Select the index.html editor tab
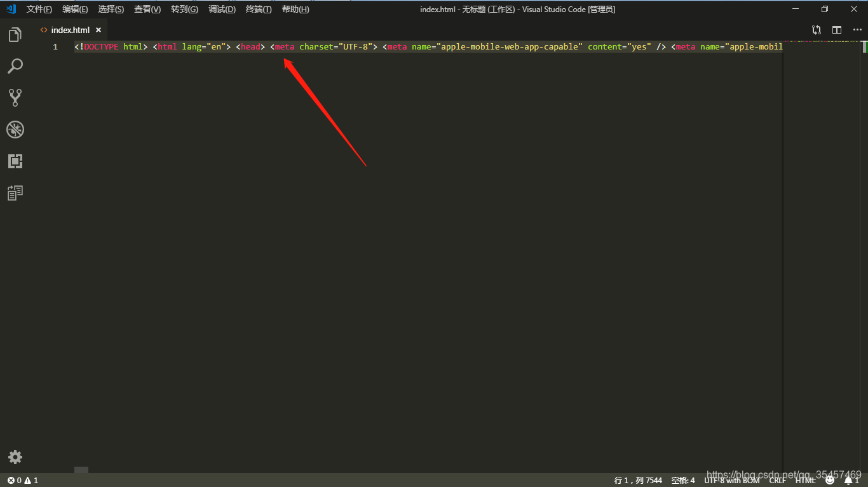868x487 pixels. click(70, 30)
